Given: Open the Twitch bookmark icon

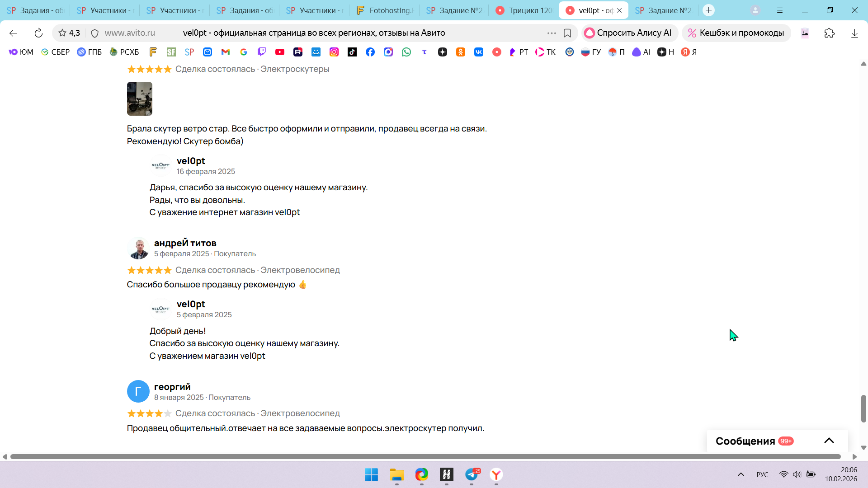Looking at the screenshot, I should point(262,52).
